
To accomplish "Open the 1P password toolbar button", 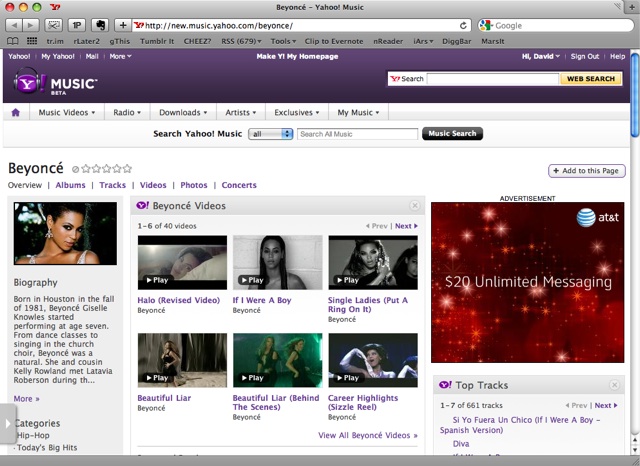I will [77, 25].
